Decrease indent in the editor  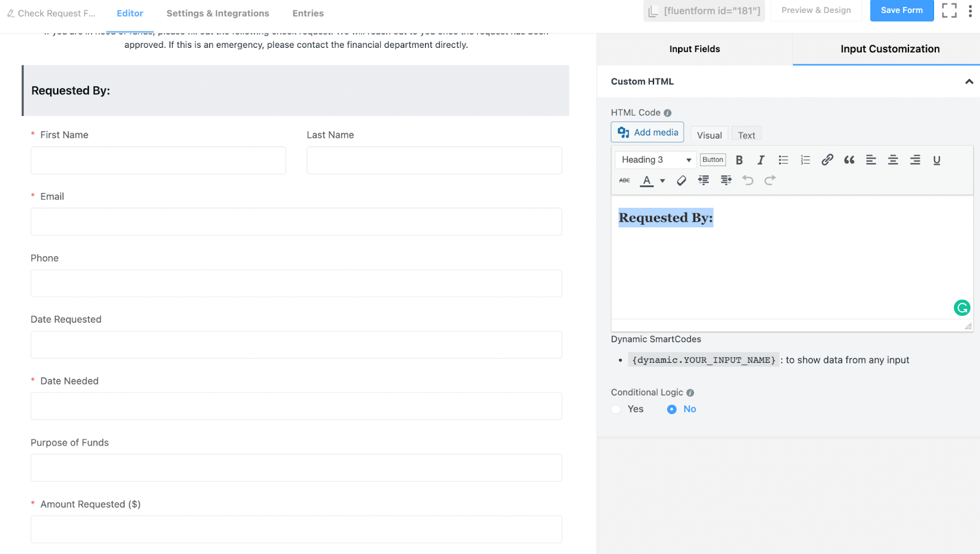pyautogui.click(x=703, y=180)
